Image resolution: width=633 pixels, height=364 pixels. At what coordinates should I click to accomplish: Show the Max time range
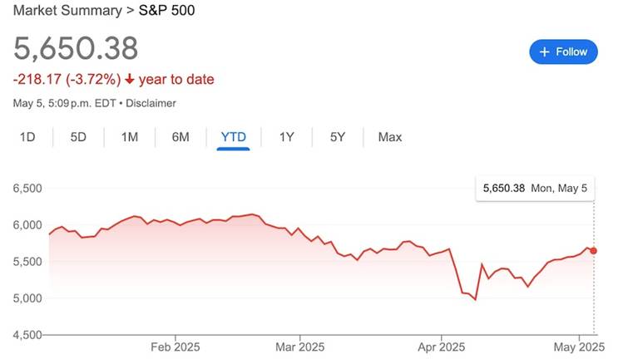(x=389, y=136)
